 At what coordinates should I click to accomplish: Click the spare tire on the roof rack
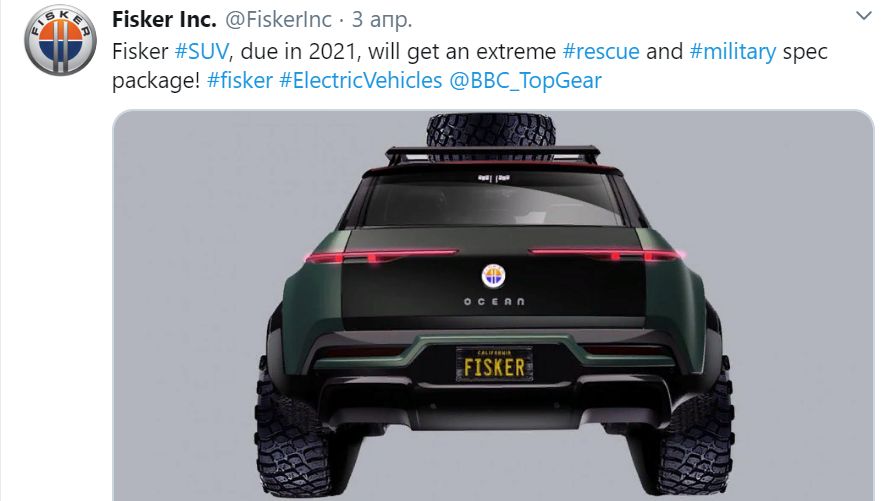[x=491, y=135]
